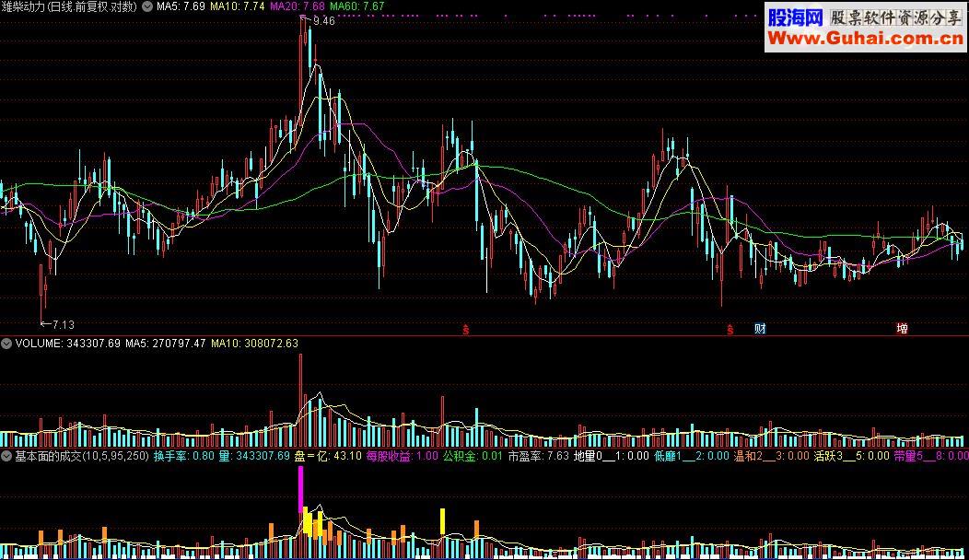Viewport: 969px width, 560px height.
Task: Click the 换手率: 0.80 value
Action: (x=184, y=456)
